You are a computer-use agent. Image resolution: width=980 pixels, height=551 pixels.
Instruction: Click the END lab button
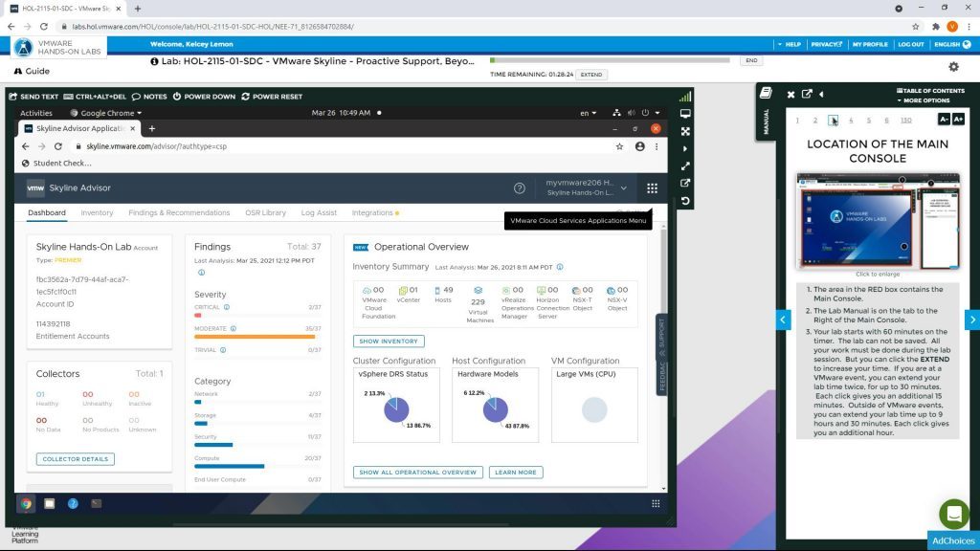(751, 60)
